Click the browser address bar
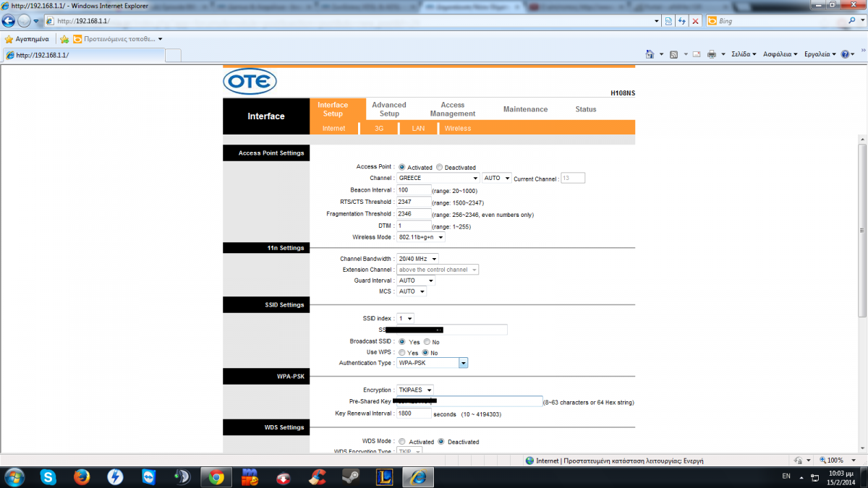 (x=351, y=21)
